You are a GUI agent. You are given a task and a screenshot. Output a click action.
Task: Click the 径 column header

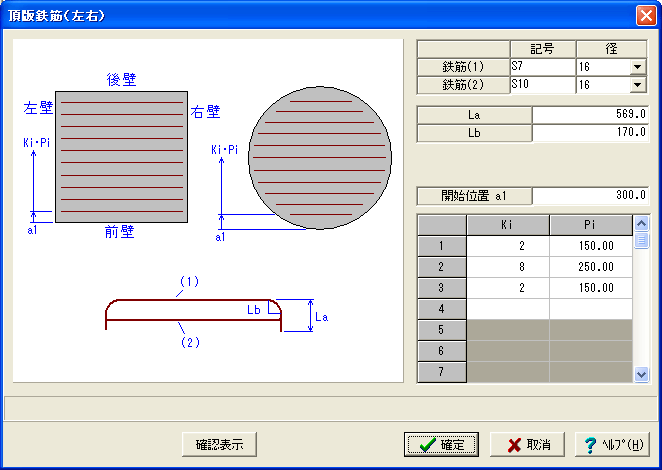pos(611,49)
